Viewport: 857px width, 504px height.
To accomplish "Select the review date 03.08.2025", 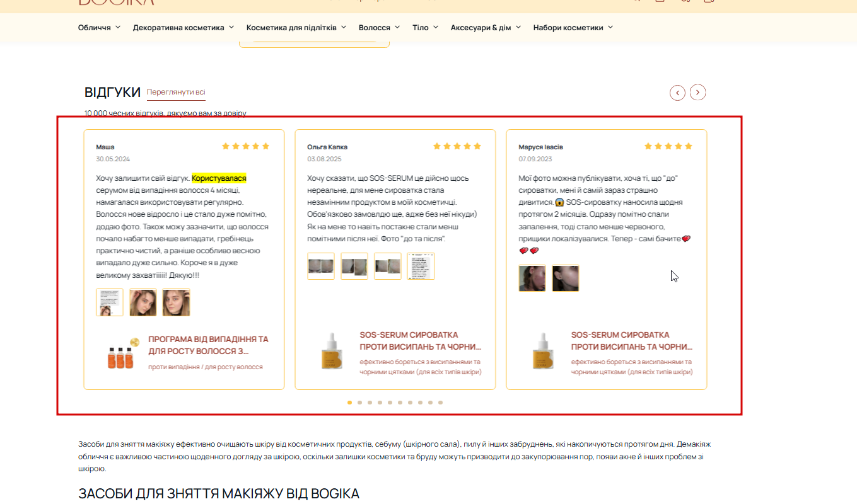I will click(x=324, y=159).
